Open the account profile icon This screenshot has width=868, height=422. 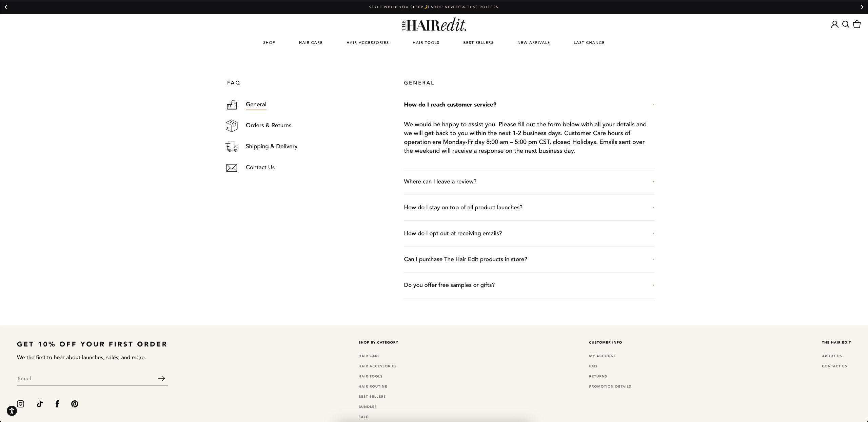834,24
